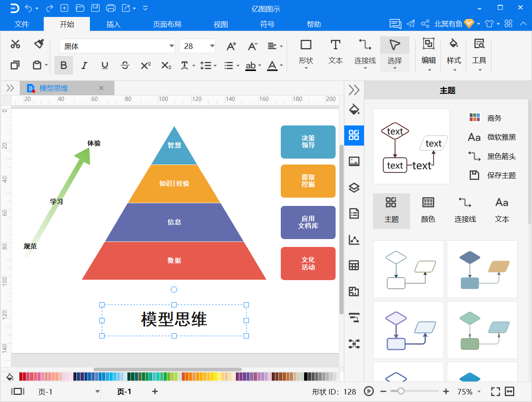
Task: Click the 商务 theme color option
Action: click(x=485, y=118)
